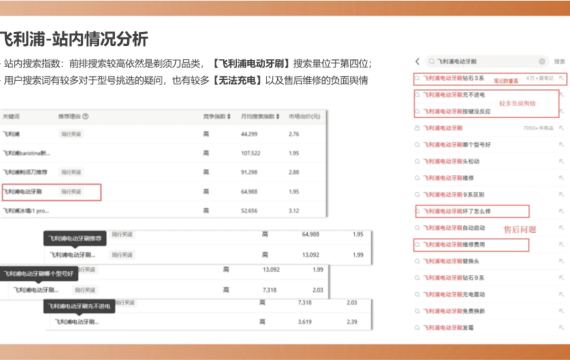Choose the 飞利浦电动牙刷自动启动 suggestion
Screen dimensions: 570x360
454,228
